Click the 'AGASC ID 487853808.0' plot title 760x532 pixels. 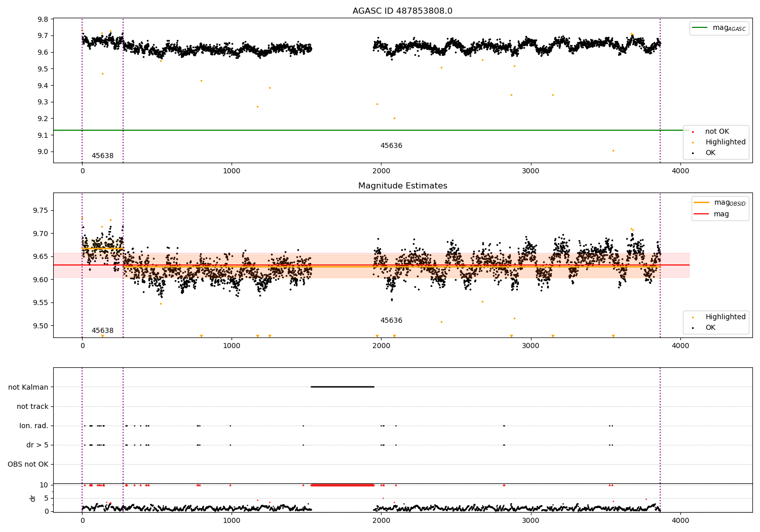click(x=402, y=11)
